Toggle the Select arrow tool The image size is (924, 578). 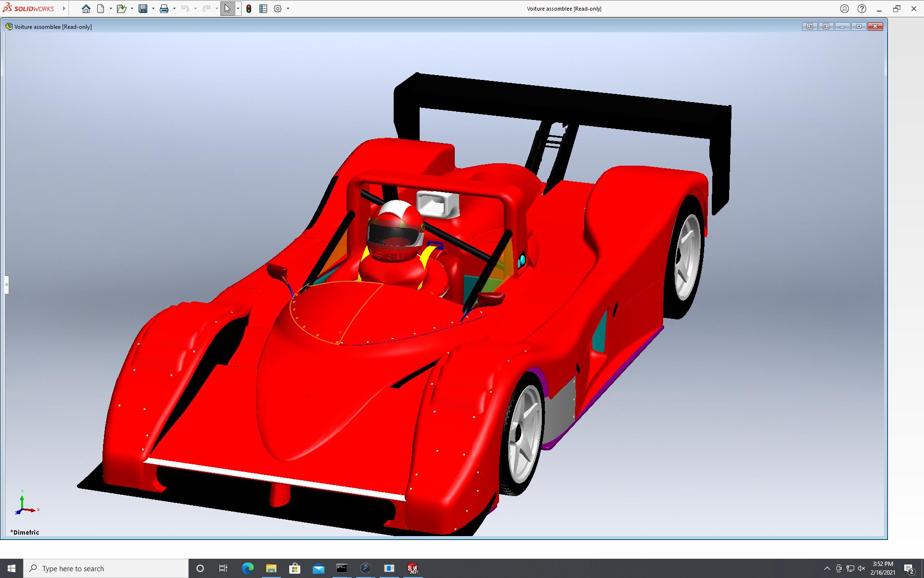[x=227, y=9]
